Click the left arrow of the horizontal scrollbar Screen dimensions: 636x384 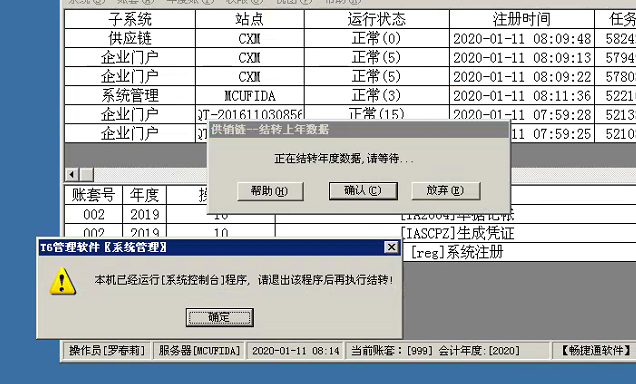[x=72, y=175]
